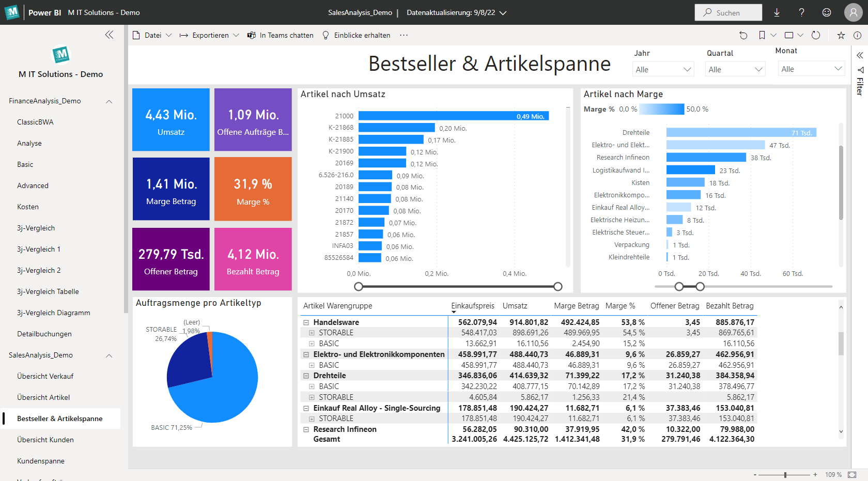Screen dimensions: 868x481
Task: Click the Teams icon for chat
Action: coord(252,35)
